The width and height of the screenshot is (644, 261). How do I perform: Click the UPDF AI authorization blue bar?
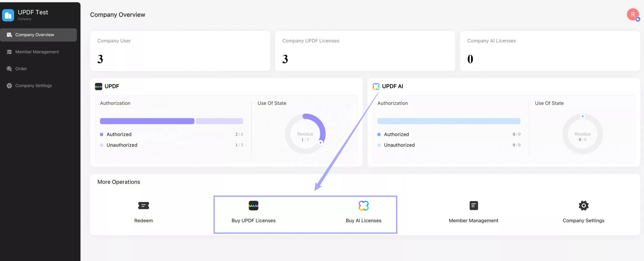(449, 121)
